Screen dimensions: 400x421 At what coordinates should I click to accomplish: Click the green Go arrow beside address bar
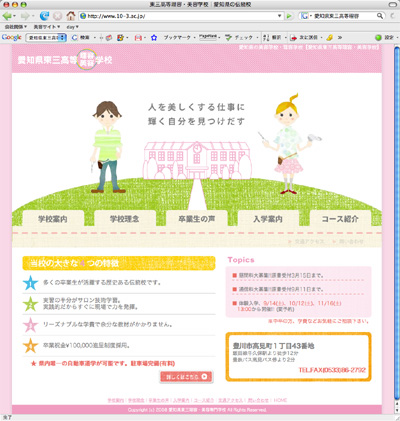(289, 16)
